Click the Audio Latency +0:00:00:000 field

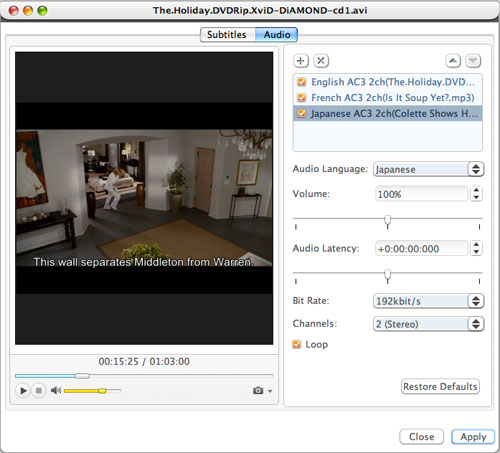tap(422, 249)
